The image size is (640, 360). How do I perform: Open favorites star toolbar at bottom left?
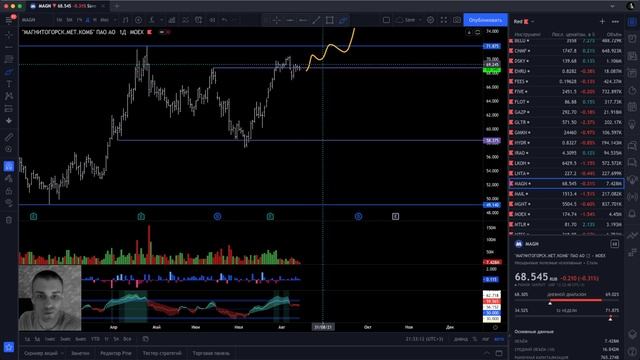(9, 347)
